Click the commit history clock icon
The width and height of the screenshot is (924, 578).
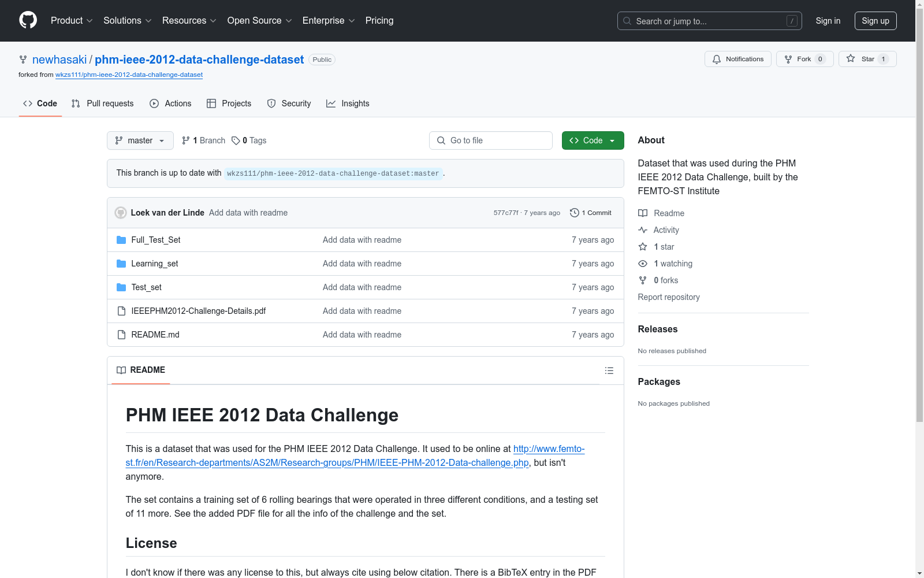tap(574, 213)
